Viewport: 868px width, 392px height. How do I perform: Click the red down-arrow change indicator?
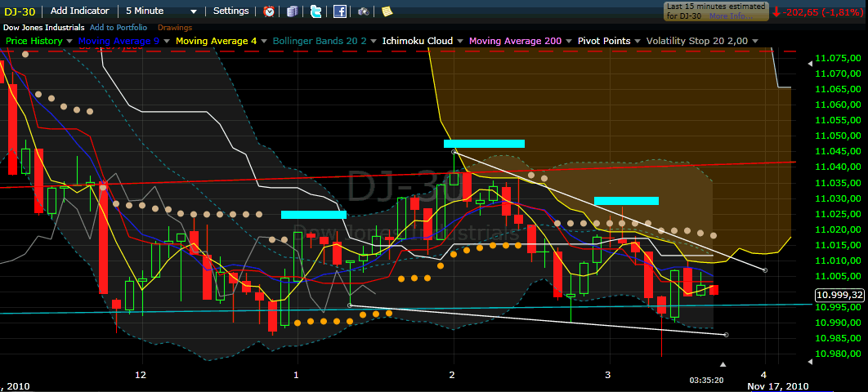pyautogui.click(x=776, y=11)
